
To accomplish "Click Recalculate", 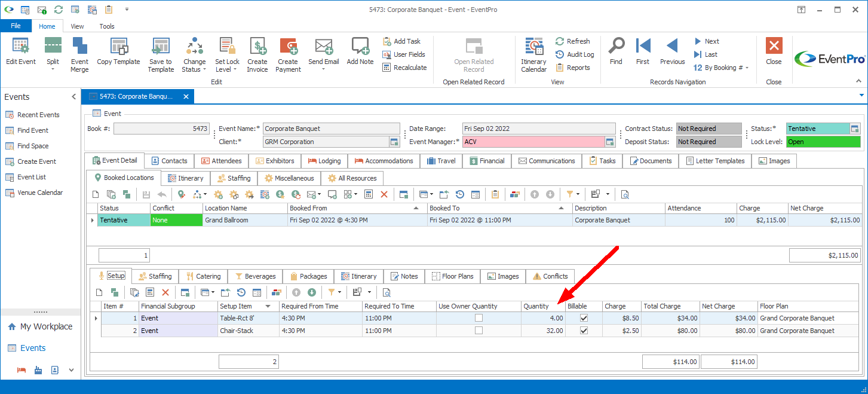I will [404, 68].
